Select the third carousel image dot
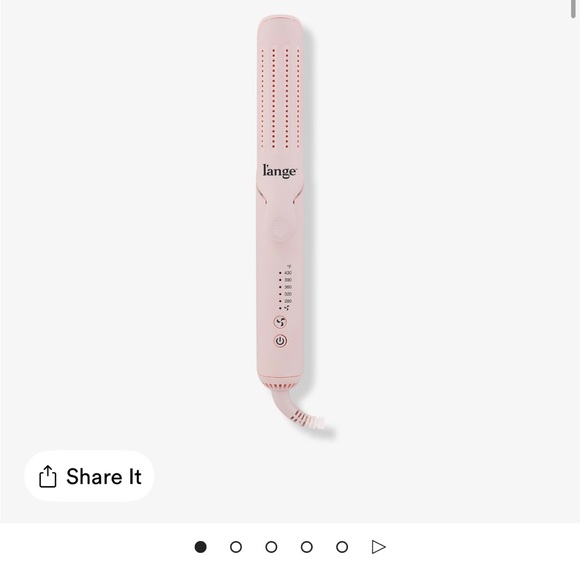Screen dimensions: 580x580 271,547
